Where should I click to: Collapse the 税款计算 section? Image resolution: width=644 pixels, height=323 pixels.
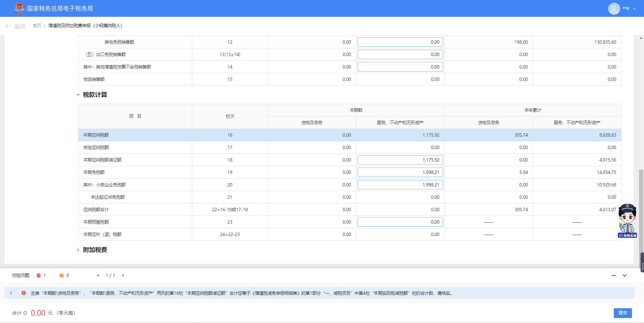coord(78,95)
